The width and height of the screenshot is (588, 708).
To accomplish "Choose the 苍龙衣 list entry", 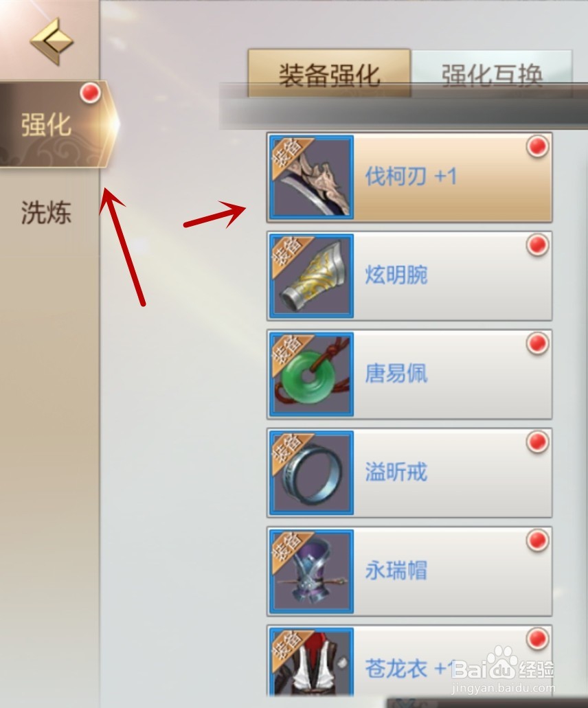I will coord(409,661).
